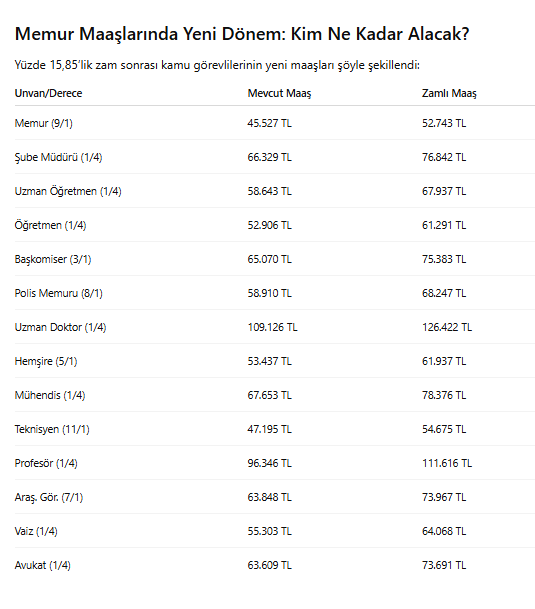Image resolution: width=535 pixels, height=609 pixels.
Task: Click the Mevcut Maaş column header
Action: click(279, 93)
